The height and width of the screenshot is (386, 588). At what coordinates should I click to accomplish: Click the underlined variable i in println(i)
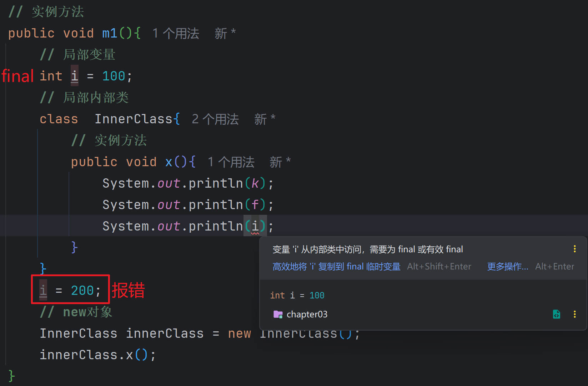255,226
